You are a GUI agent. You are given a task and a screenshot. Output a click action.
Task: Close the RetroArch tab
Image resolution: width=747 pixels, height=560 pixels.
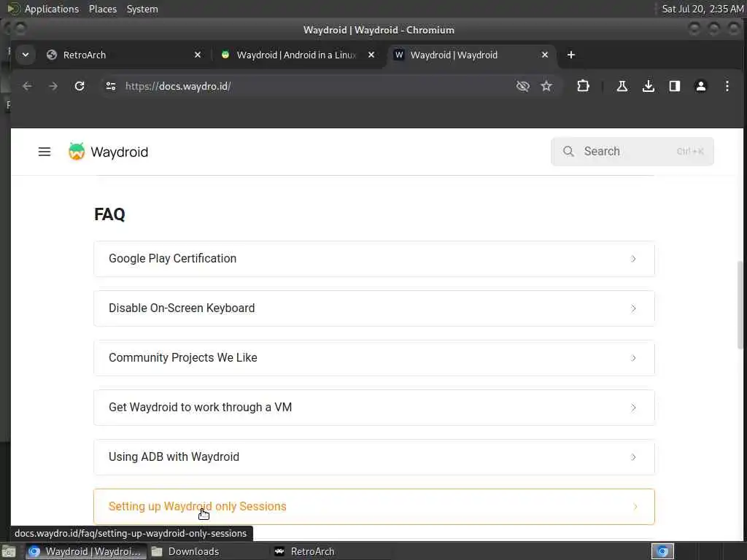pos(198,55)
